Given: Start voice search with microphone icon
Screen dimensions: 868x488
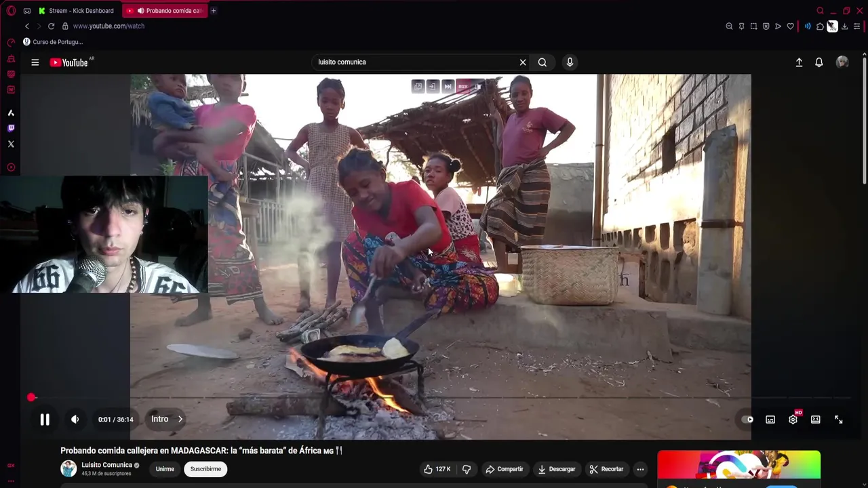Looking at the screenshot, I should pyautogui.click(x=570, y=62).
